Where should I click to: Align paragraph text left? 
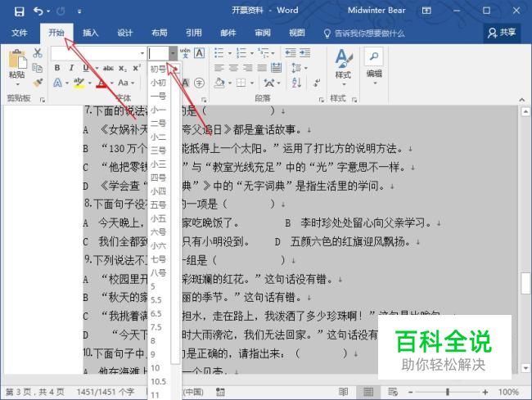point(219,68)
